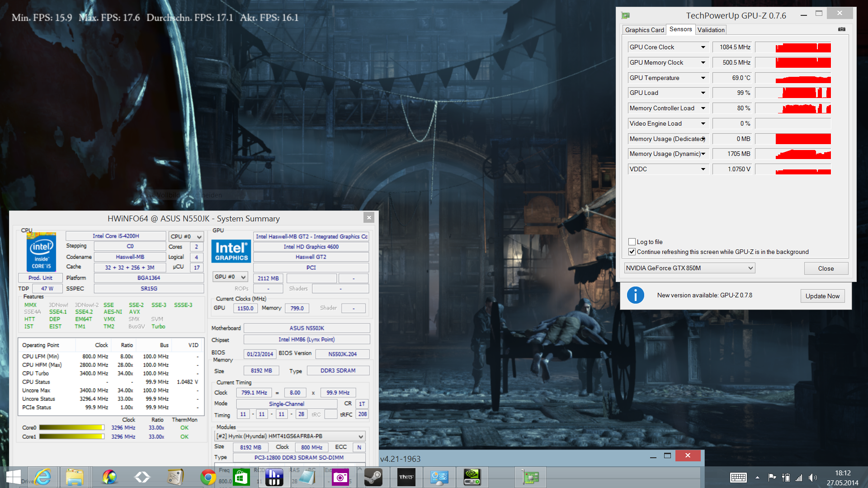
Task: Select the Sensors tab in GPU-Z
Action: 680,29
